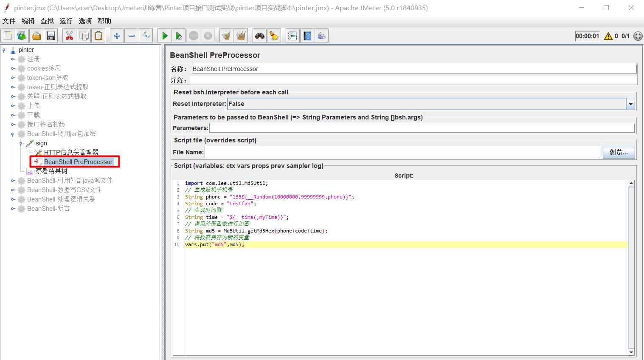This screenshot has width=644, height=360.
Task: Open the 帮助 menu
Action: (x=104, y=21)
